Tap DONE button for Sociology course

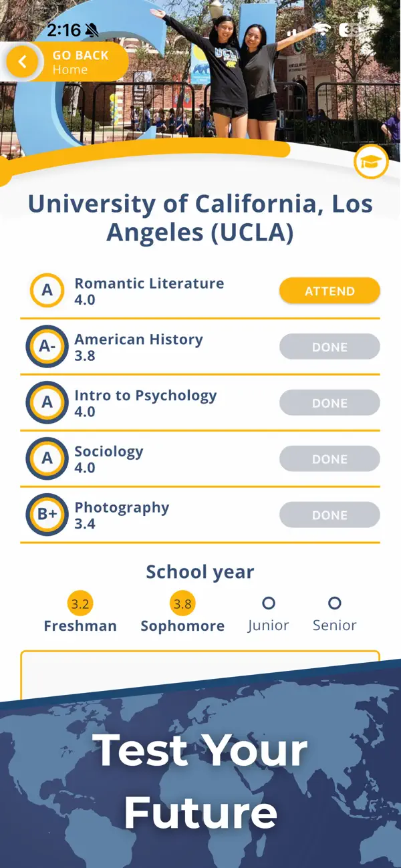(x=329, y=459)
